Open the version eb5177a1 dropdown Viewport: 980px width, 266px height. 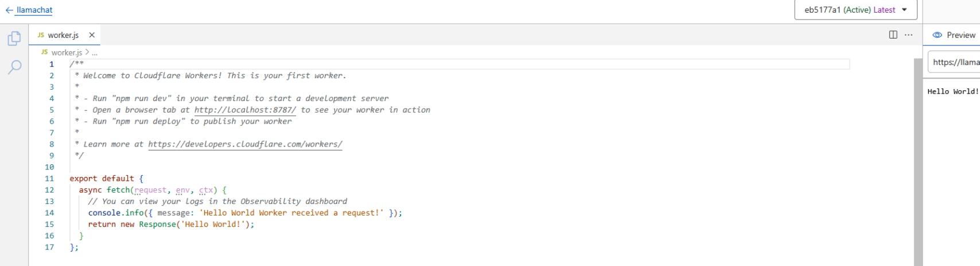[855, 10]
